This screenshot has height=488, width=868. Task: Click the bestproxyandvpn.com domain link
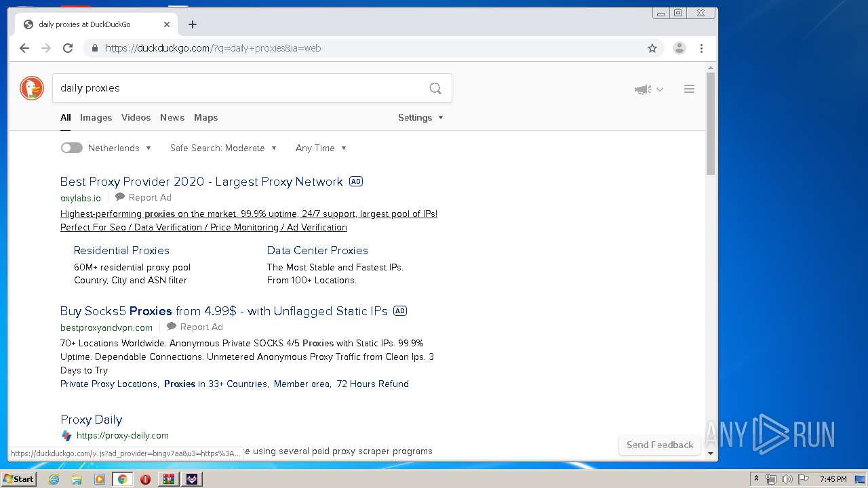click(x=106, y=327)
